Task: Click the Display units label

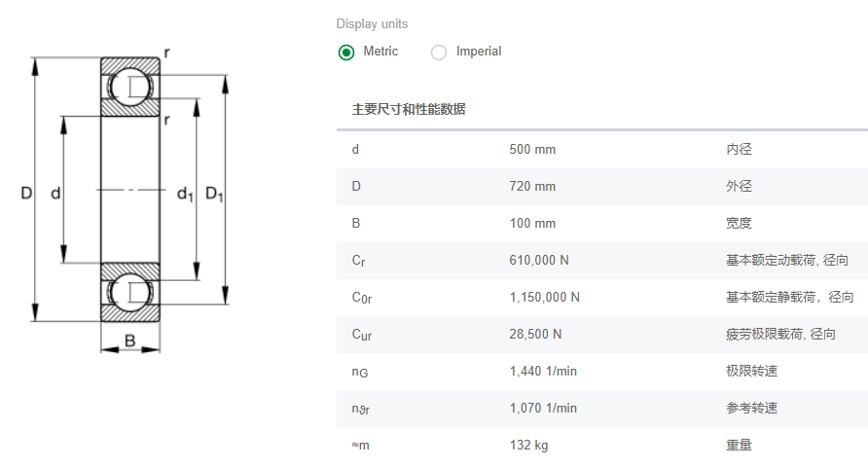Action: pyautogui.click(x=373, y=23)
